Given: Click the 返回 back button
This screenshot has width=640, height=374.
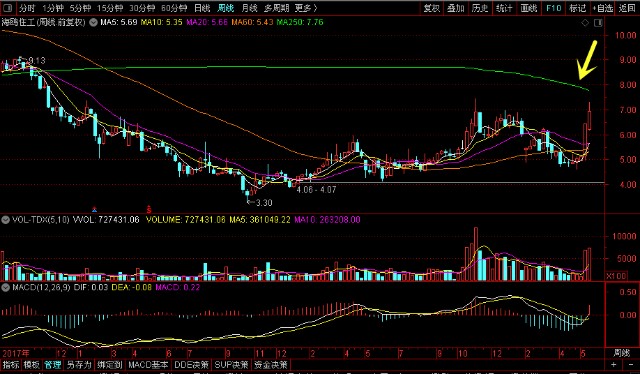Looking at the screenshot, I should (627, 8).
